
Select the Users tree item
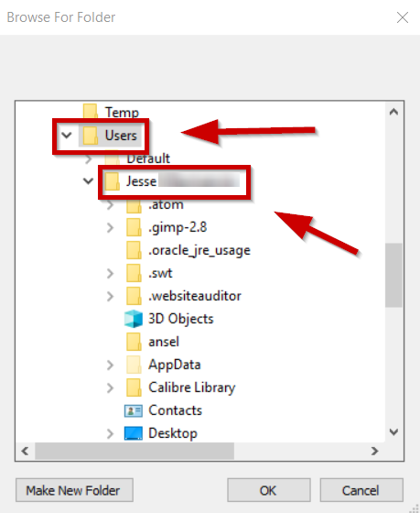(x=110, y=136)
